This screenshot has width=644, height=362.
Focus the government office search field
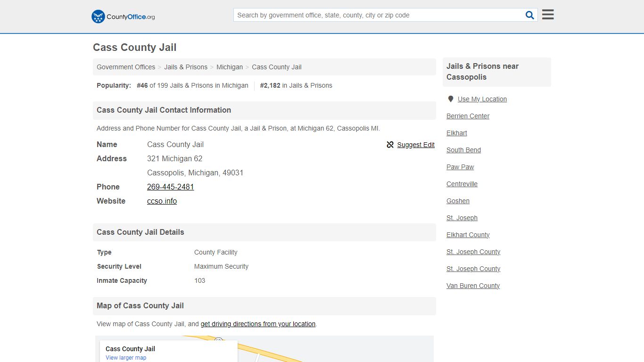tap(380, 15)
